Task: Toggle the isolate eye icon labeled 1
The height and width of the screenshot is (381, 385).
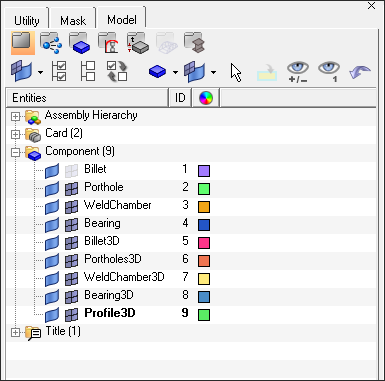Action: point(329,72)
